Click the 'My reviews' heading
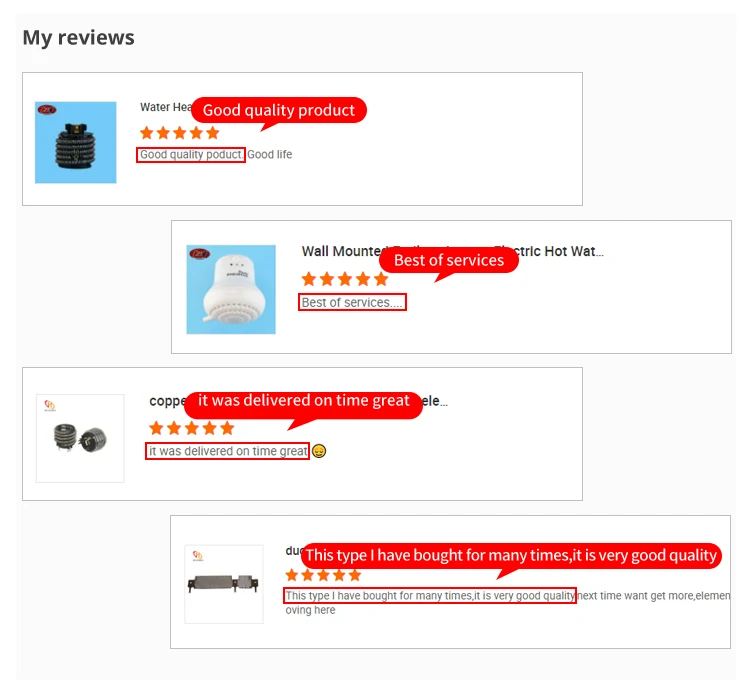This screenshot has height=682, width=750. (x=78, y=37)
